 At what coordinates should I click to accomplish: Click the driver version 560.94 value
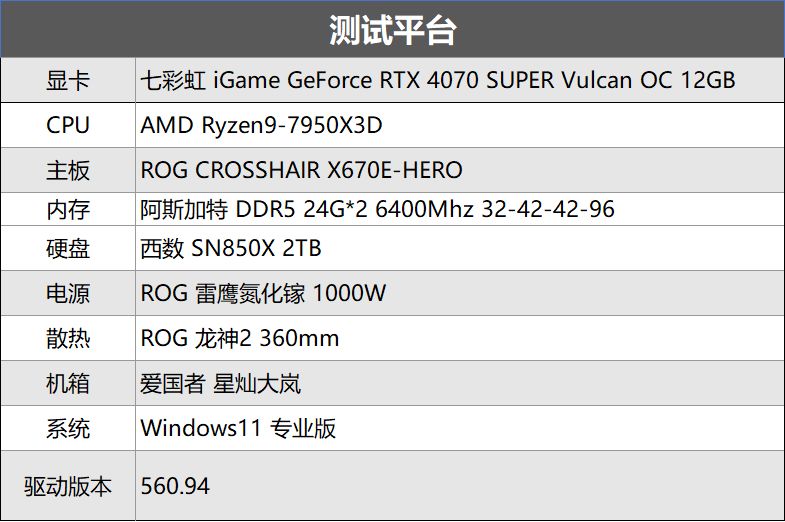(x=175, y=486)
